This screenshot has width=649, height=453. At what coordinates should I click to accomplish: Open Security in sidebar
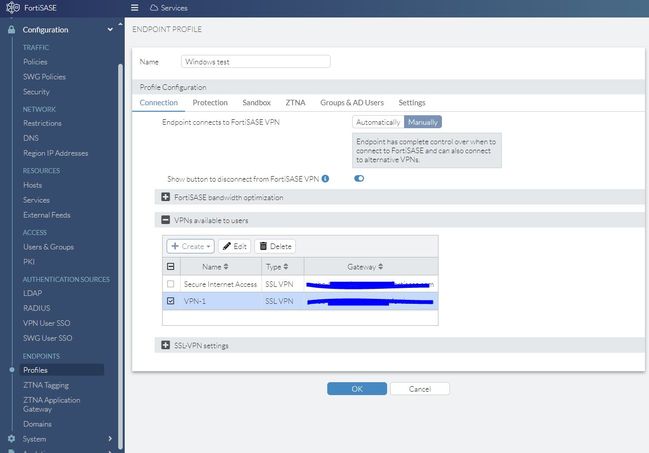pos(36,92)
